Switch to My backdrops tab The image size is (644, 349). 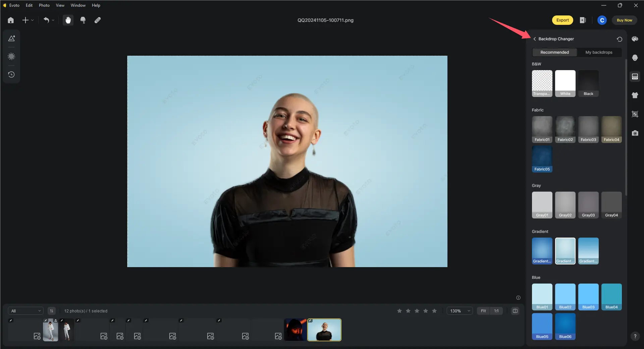click(599, 52)
